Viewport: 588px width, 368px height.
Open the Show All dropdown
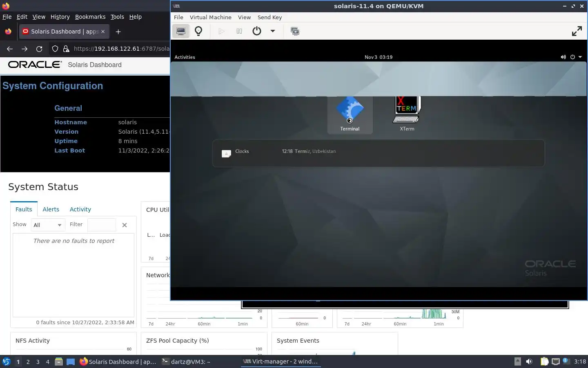(48, 225)
